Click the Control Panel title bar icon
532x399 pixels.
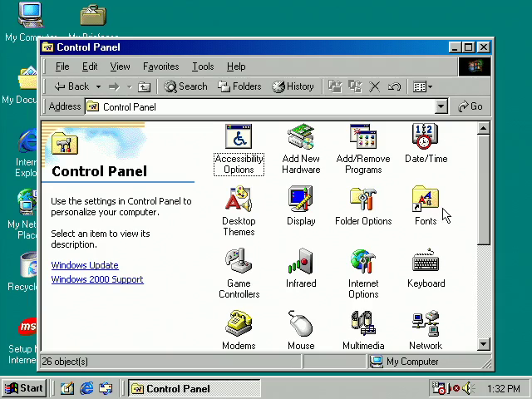point(48,47)
